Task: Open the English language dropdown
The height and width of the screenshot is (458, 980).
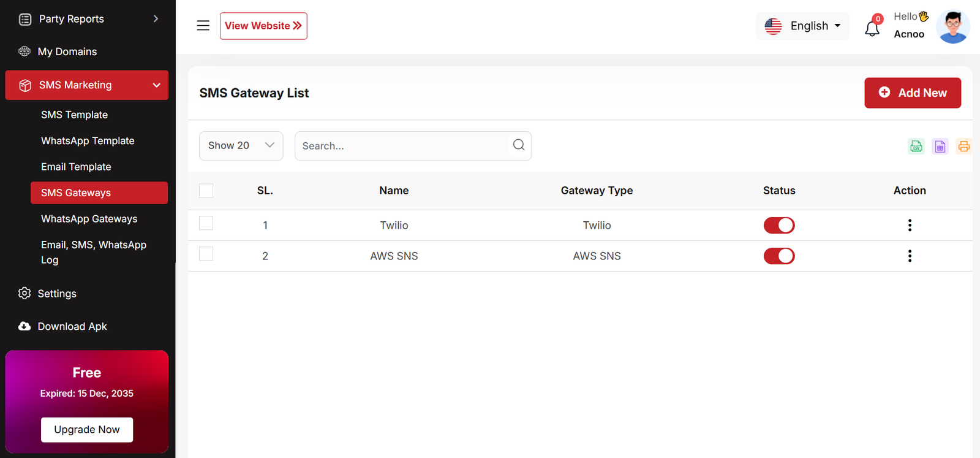Action: 802,26
